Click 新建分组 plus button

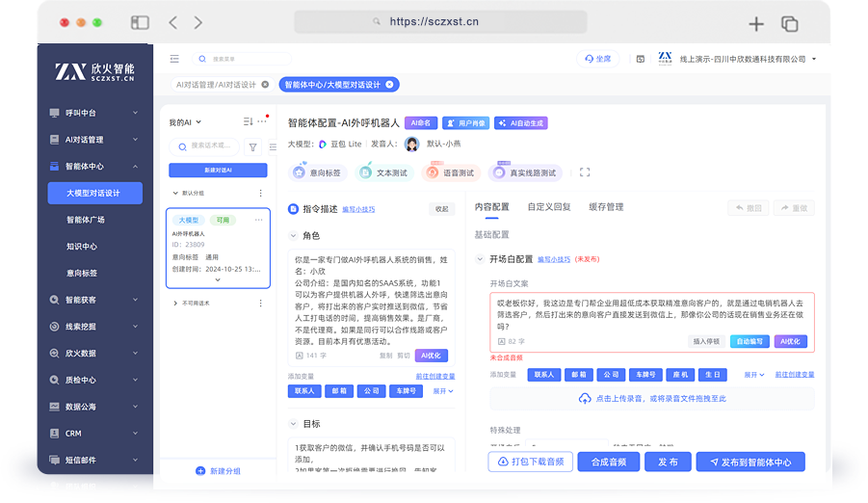click(x=218, y=471)
